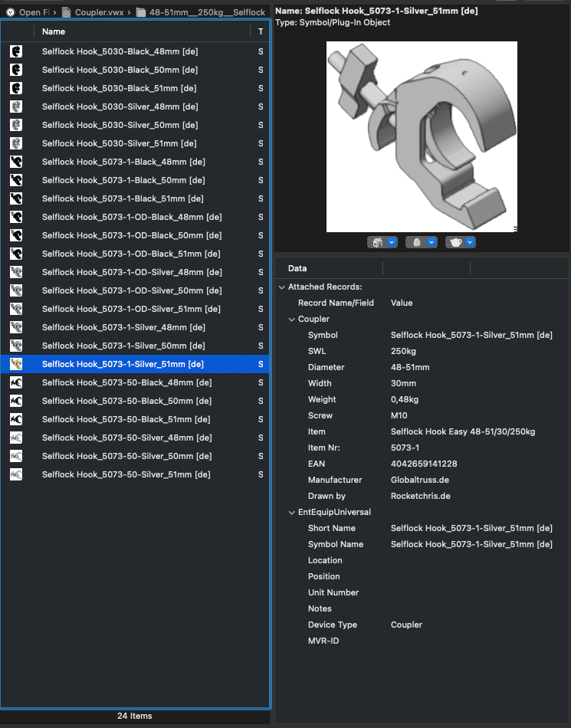Collapse the Attached Records section
The height and width of the screenshot is (728, 571).
[282, 287]
